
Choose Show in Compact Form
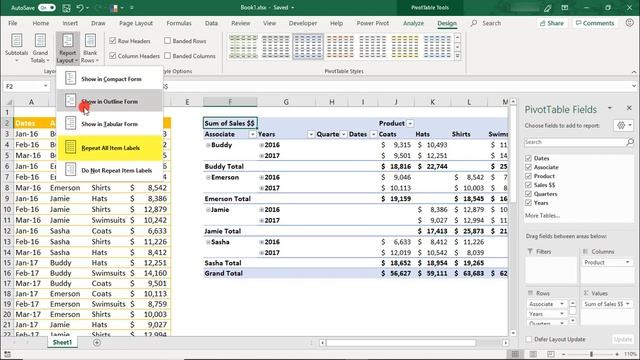109,79
